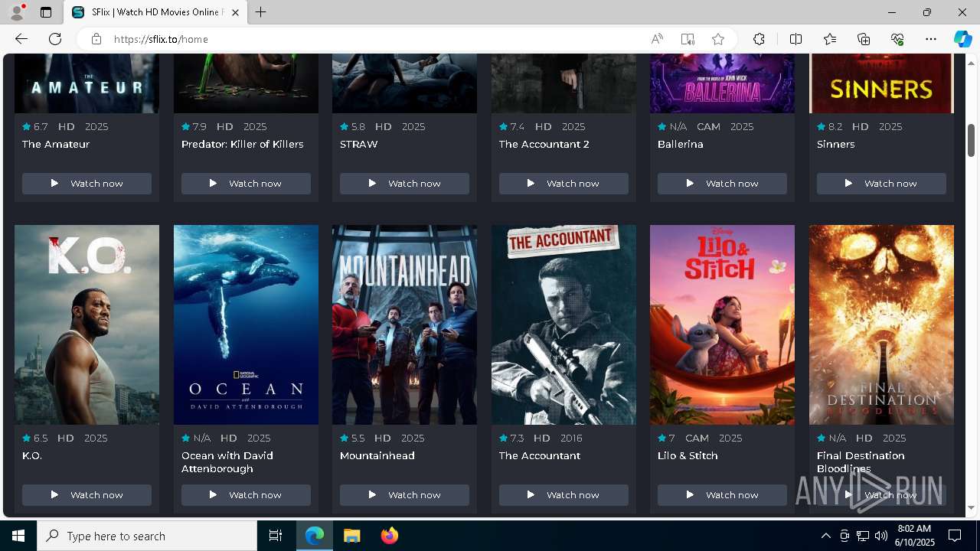The image size is (980, 551).
Task: Open Settings and more menu
Action: pyautogui.click(x=931, y=39)
